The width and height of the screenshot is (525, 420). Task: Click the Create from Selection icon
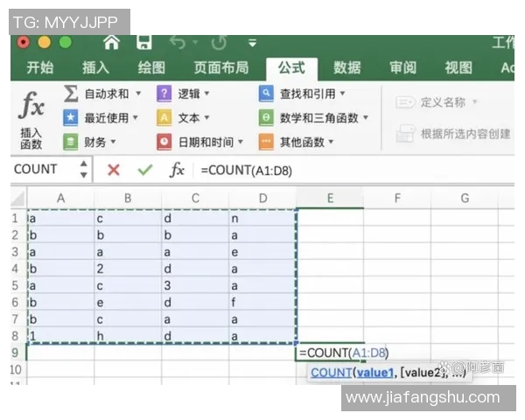click(x=406, y=134)
